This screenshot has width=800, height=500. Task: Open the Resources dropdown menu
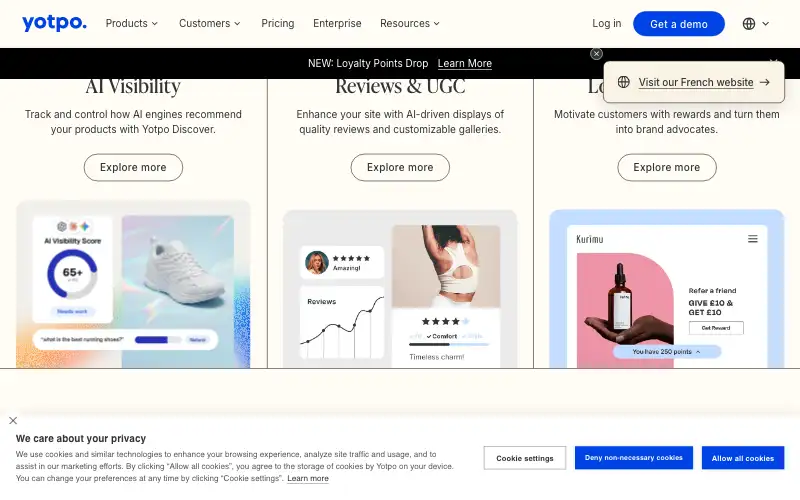pyautogui.click(x=410, y=23)
